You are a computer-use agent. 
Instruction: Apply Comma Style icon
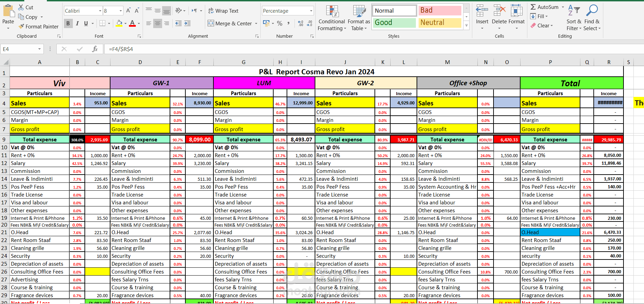[x=288, y=23]
